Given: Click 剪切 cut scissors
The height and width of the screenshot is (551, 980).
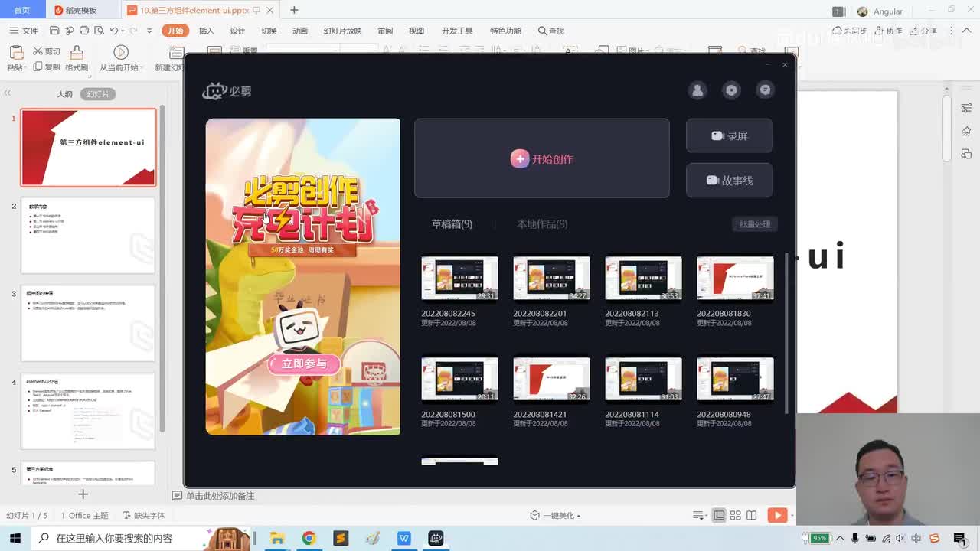Looking at the screenshot, I should coord(46,51).
